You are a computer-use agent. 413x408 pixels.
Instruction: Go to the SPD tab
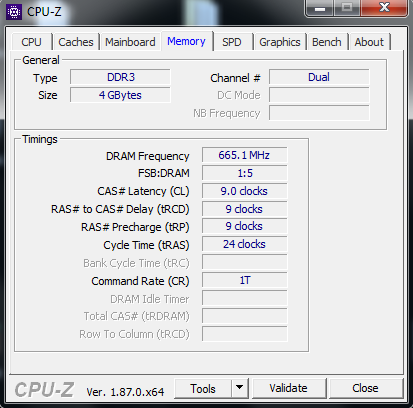(232, 42)
